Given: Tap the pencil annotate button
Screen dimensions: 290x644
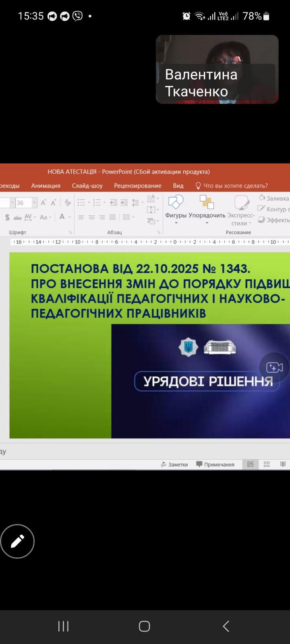Looking at the screenshot, I should (x=17, y=541).
